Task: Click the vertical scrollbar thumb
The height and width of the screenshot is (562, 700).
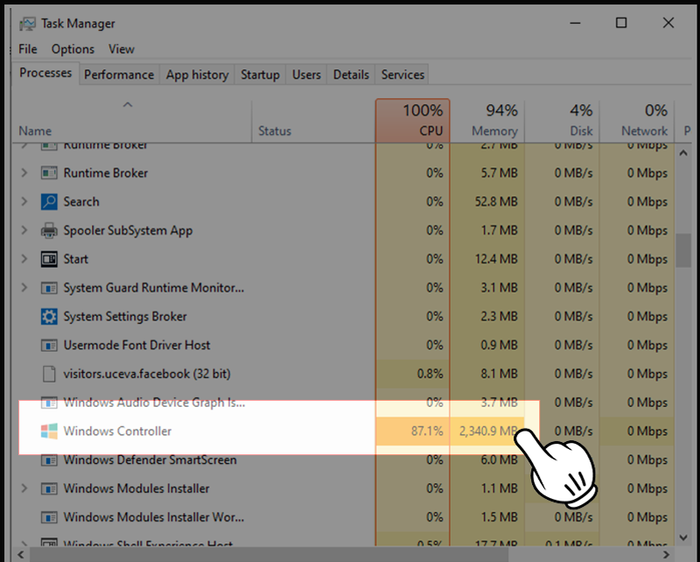Action: (x=683, y=251)
